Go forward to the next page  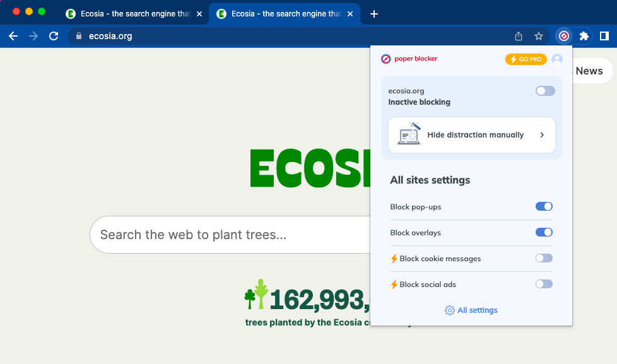(x=33, y=36)
